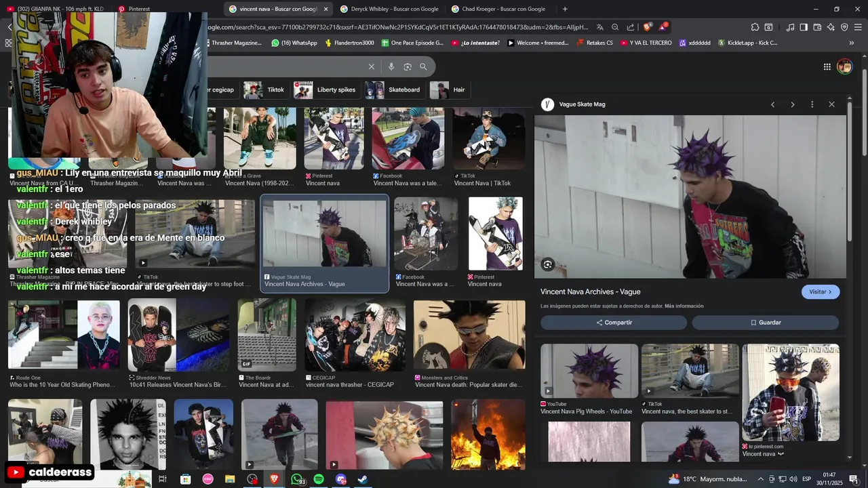Screen dimensions: 868x488
Task: Search by image with the Lens icon
Action: tap(408, 66)
